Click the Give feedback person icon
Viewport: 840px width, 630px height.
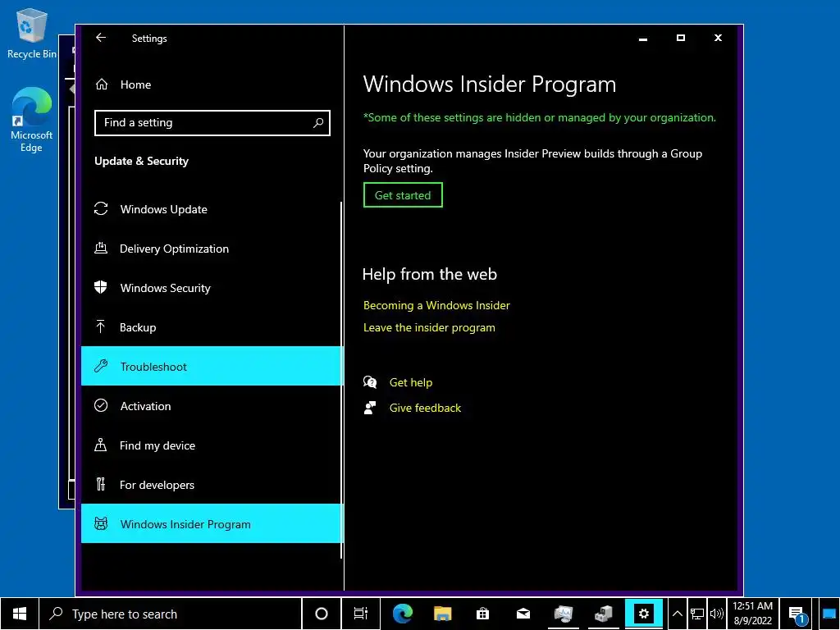tap(370, 408)
